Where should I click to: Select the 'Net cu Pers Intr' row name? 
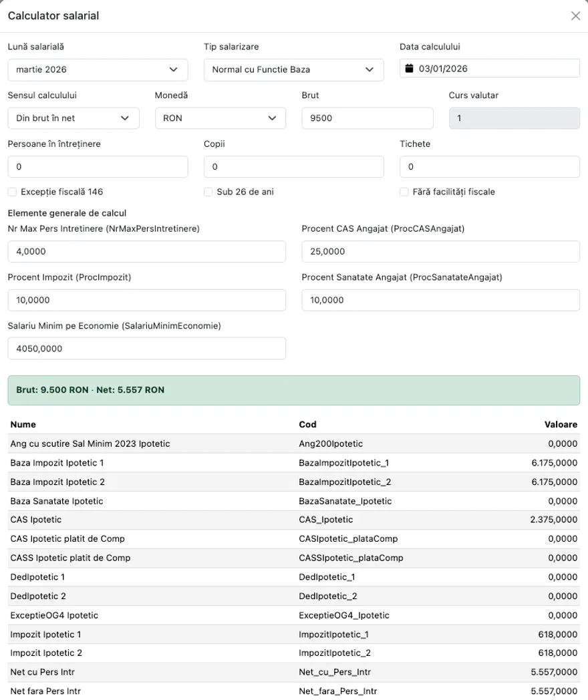point(42,673)
